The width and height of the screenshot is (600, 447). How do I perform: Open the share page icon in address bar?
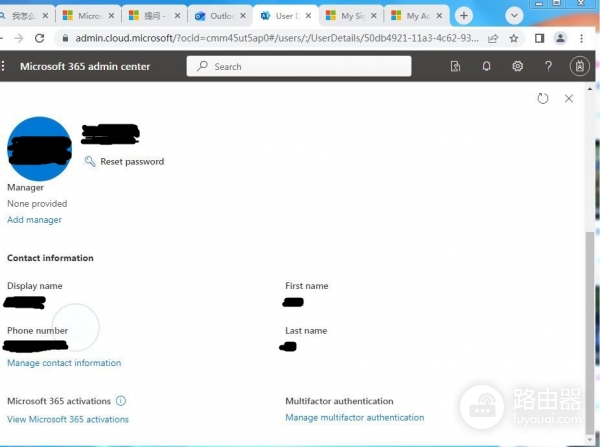[493, 38]
